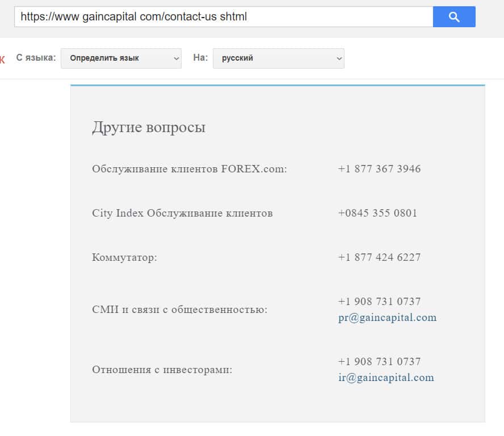Click investor phone number above ir@gaincapital.com

379,362
